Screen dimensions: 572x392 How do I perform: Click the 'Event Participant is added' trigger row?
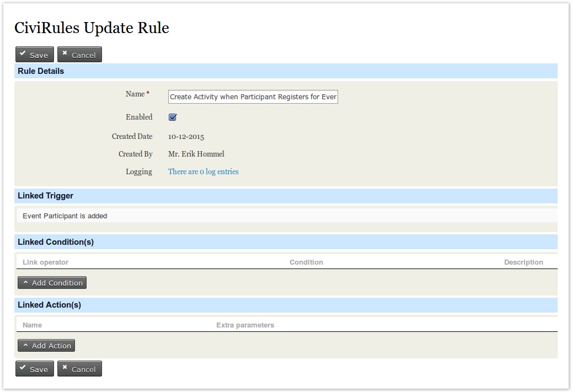coord(65,216)
